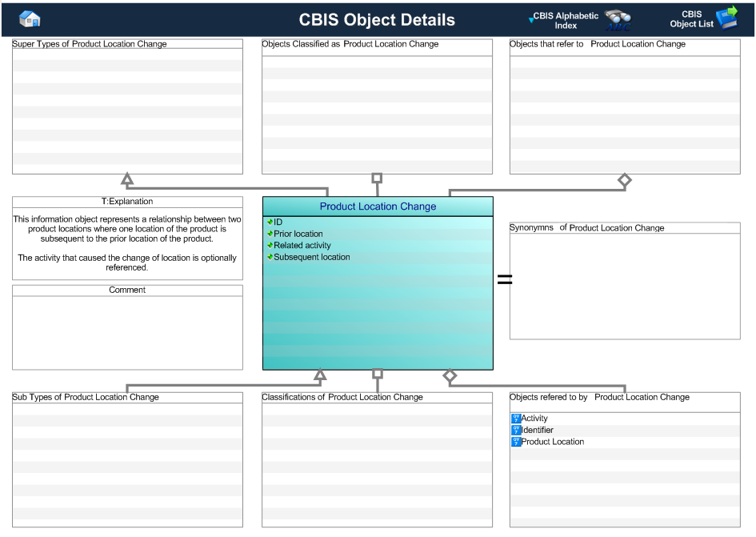The width and height of the screenshot is (756, 537).
Task: Click the green marker beside Related activity
Action: [x=270, y=245]
